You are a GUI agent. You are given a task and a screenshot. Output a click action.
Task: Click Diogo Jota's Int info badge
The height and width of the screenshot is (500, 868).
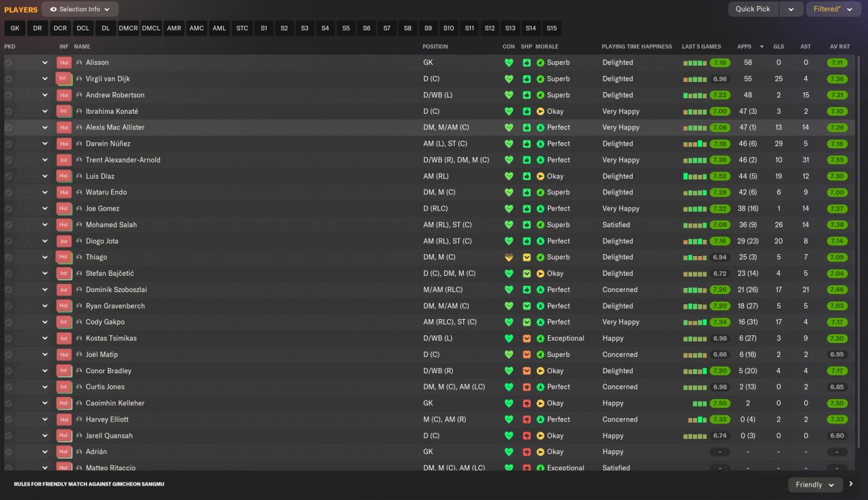(x=64, y=241)
